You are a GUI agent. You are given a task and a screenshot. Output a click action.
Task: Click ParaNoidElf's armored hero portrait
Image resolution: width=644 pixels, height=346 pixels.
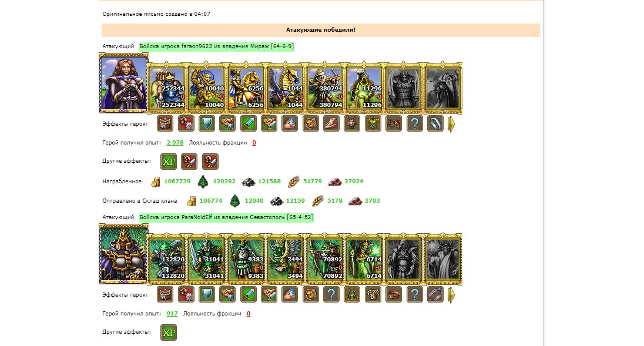(123, 254)
